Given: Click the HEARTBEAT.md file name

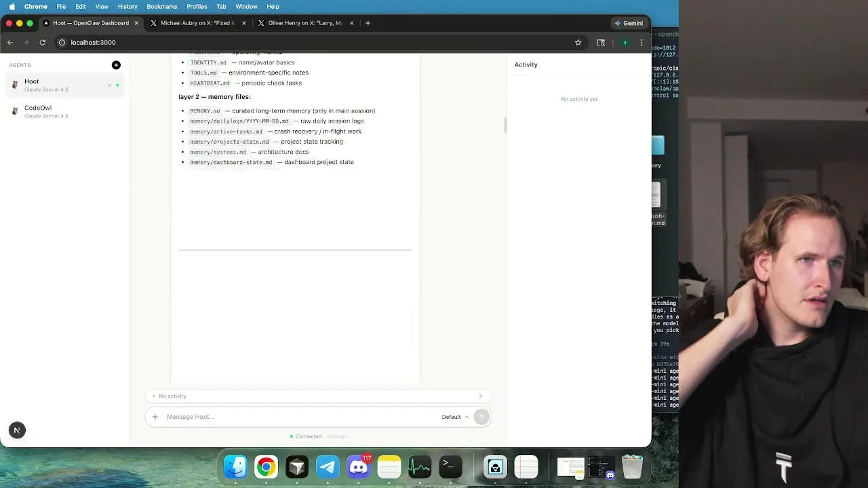Looking at the screenshot, I should click(210, 83).
